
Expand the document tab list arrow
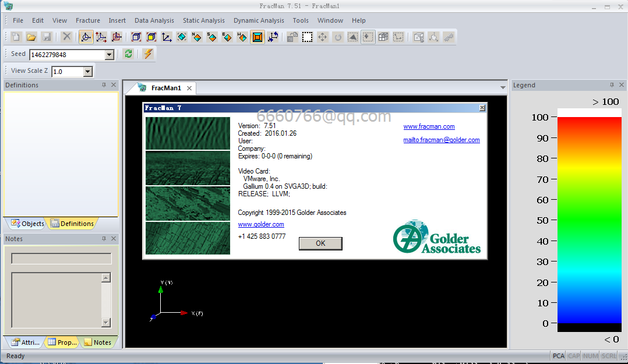(x=503, y=87)
